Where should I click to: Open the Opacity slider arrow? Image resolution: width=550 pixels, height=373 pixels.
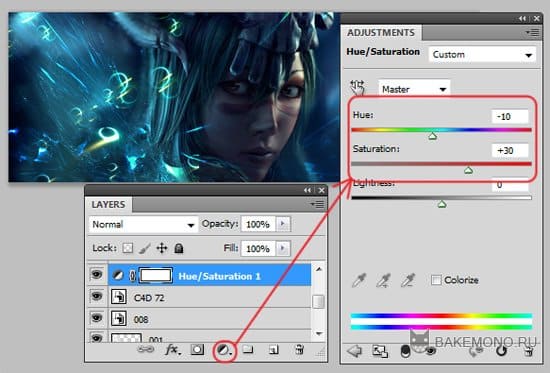click(283, 224)
